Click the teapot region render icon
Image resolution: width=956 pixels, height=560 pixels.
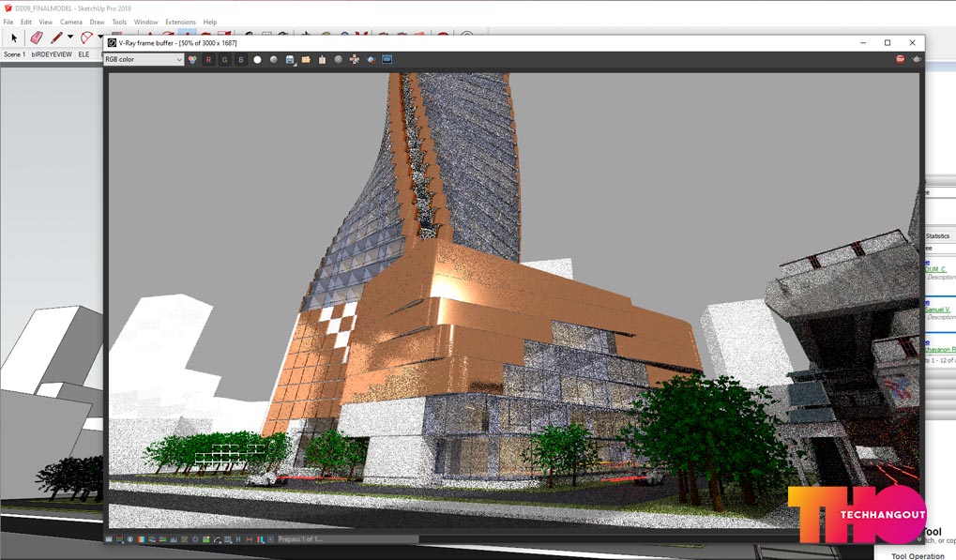[371, 60]
